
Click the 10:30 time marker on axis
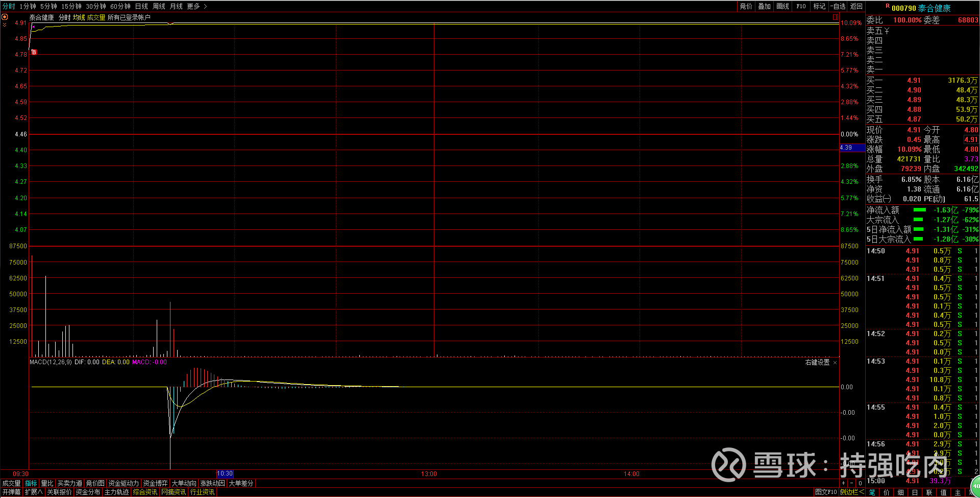coord(225,474)
